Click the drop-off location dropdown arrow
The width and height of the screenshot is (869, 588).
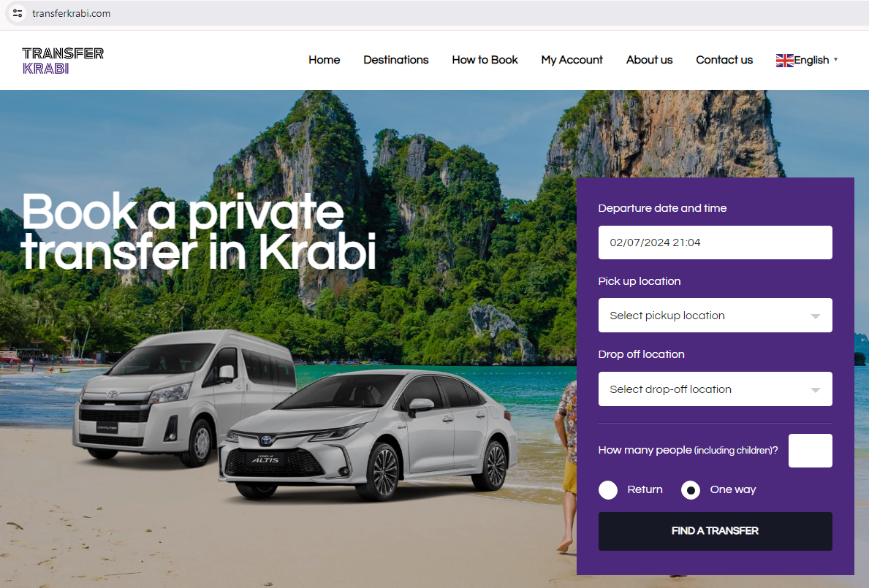point(815,390)
